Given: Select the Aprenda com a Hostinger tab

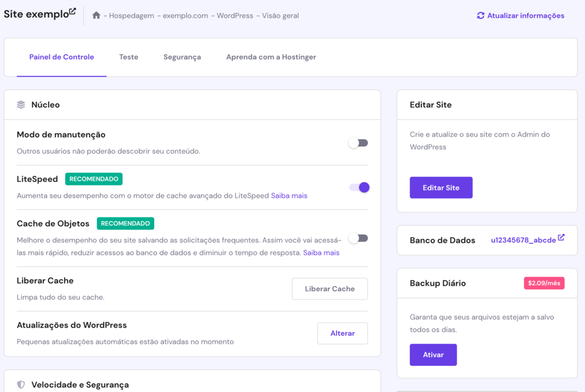Looking at the screenshot, I should point(271,57).
